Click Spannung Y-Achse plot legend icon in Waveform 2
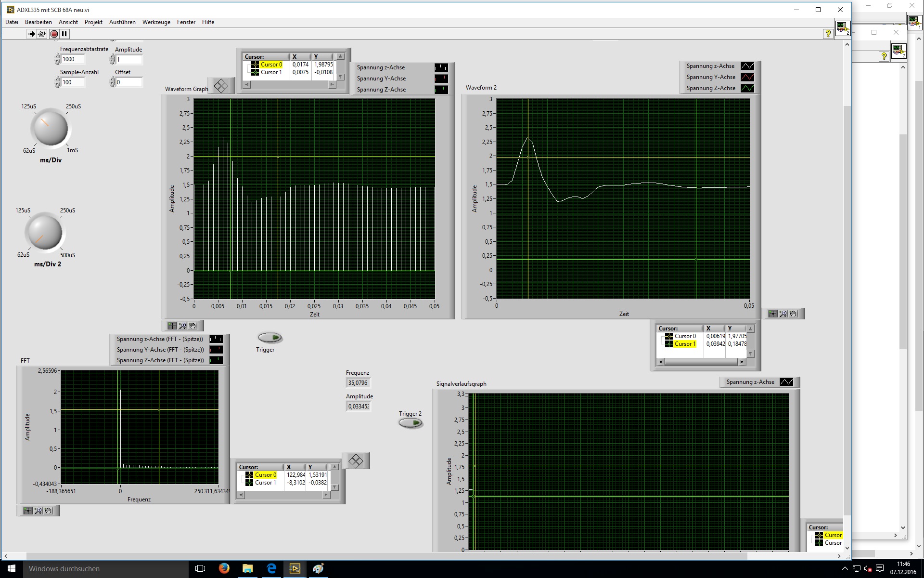 pyautogui.click(x=747, y=77)
